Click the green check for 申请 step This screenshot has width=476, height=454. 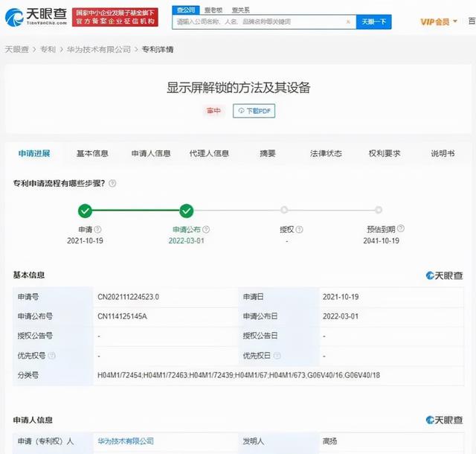85,211
